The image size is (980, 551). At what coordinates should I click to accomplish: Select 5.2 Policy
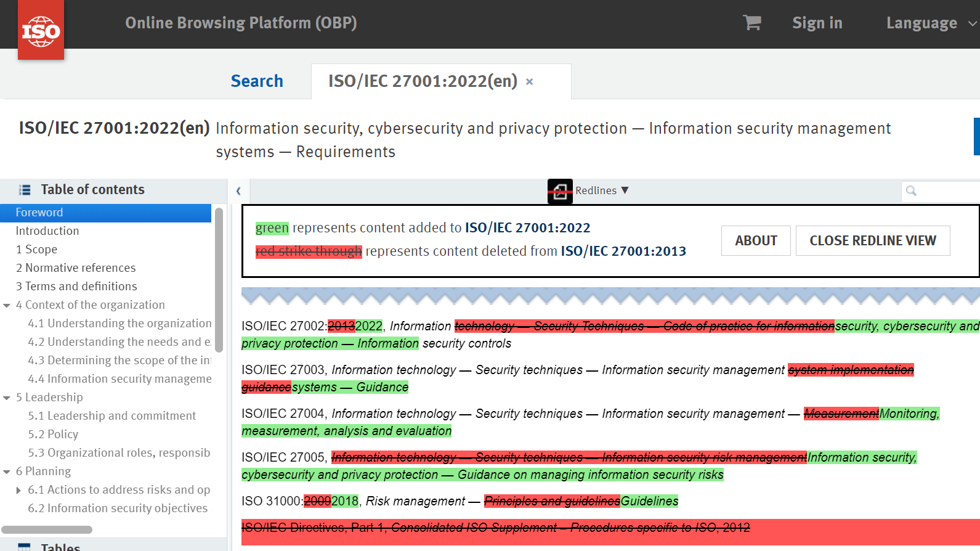pos(53,435)
